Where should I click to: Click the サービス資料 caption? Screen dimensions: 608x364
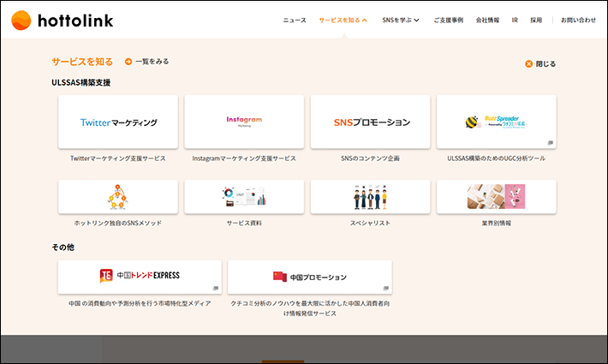(x=244, y=223)
